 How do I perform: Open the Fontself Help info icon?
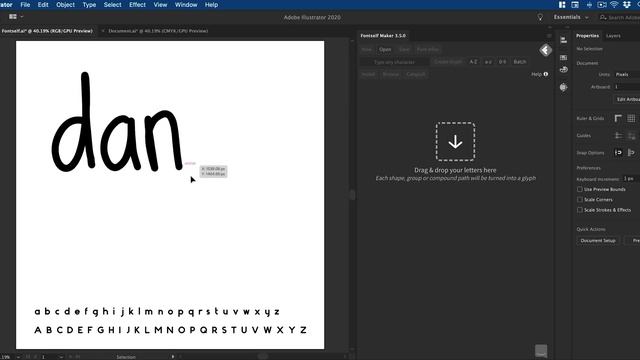(546, 74)
